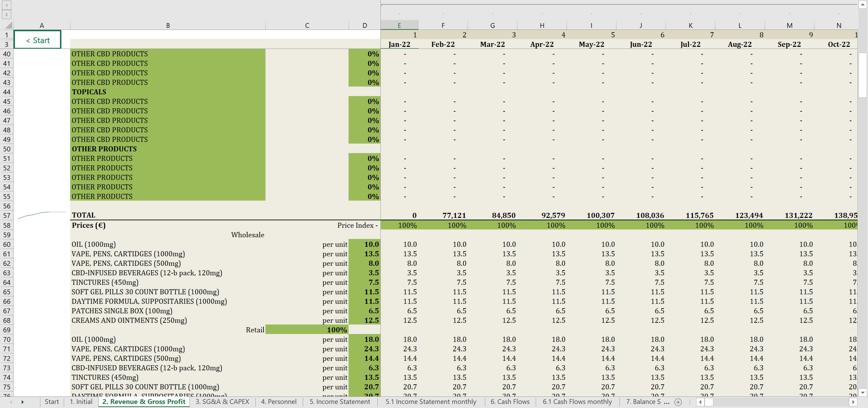Click horizontal scrollbar right arrow
Viewport: 868px width, 408px height.
pos(853,402)
